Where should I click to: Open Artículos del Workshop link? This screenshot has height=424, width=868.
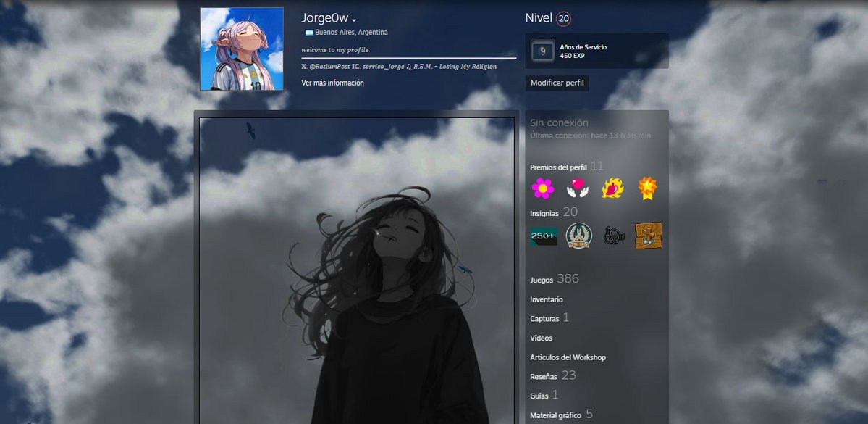pyautogui.click(x=568, y=357)
